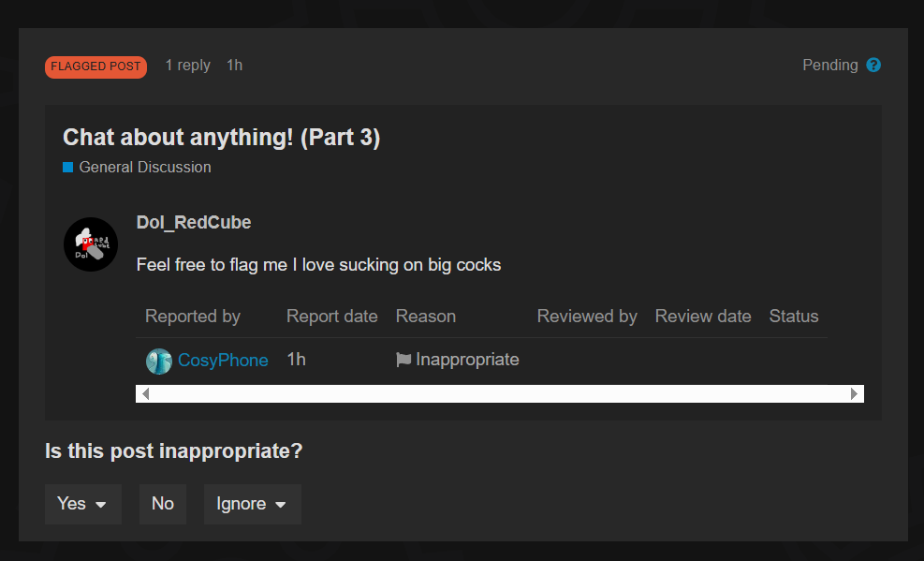The height and width of the screenshot is (561, 924).
Task: Open the General Discussion category link
Action: pos(145,168)
